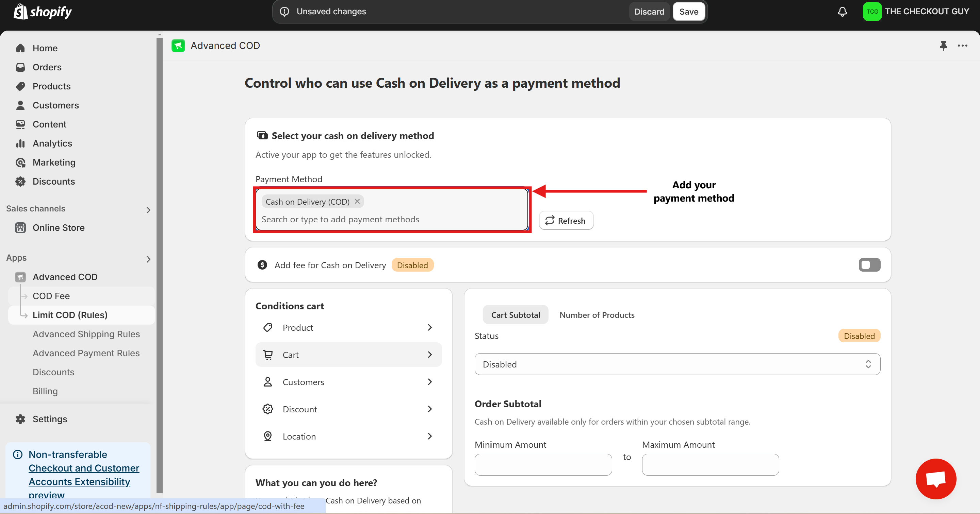This screenshot has width=980, height=514.
Task: Click the Disabled badge beside Add fee
Action: tap(412, 265)
